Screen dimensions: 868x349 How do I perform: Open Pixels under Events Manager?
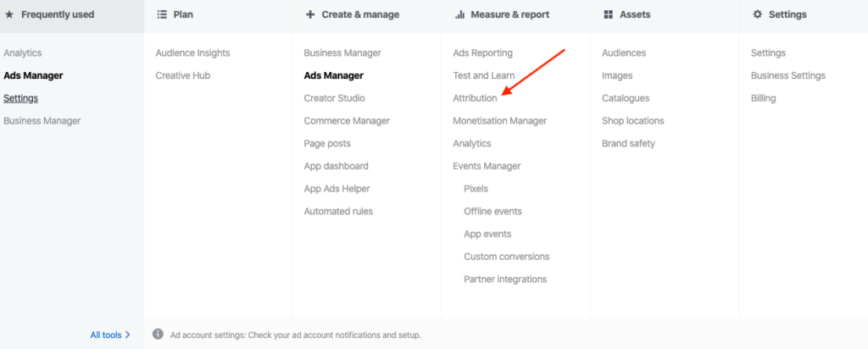coord(476,189)
